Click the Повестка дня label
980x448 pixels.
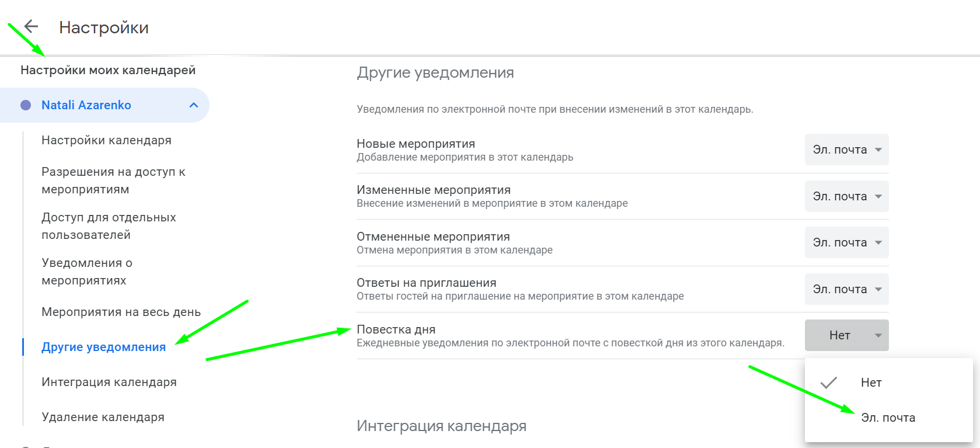396,329
